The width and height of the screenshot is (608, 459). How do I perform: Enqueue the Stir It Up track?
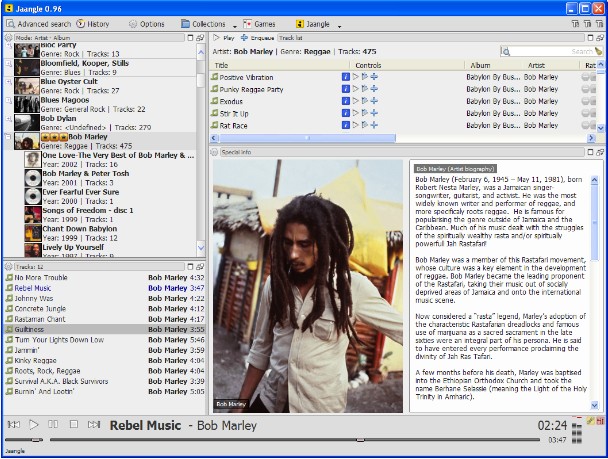(374, 113)
